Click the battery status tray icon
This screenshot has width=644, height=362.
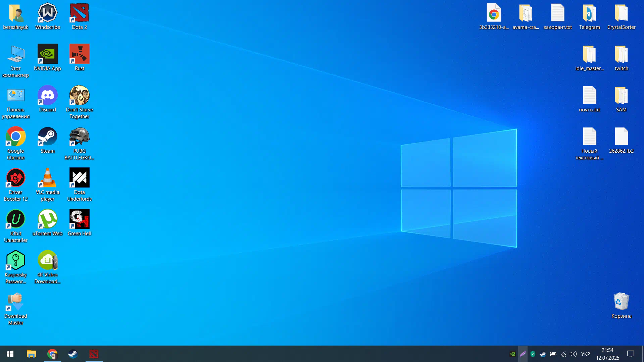coord(553,354)
